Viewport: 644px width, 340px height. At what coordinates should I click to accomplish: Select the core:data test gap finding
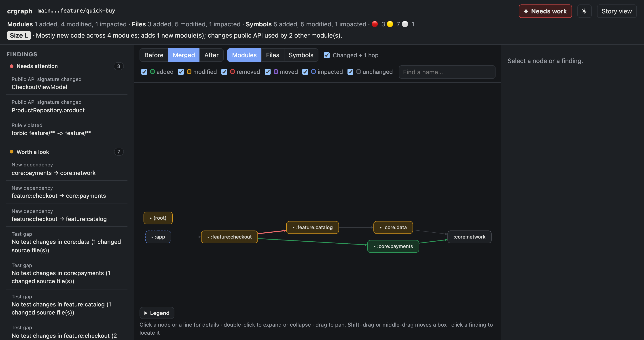pyautogui.click(x=67, y=242)
